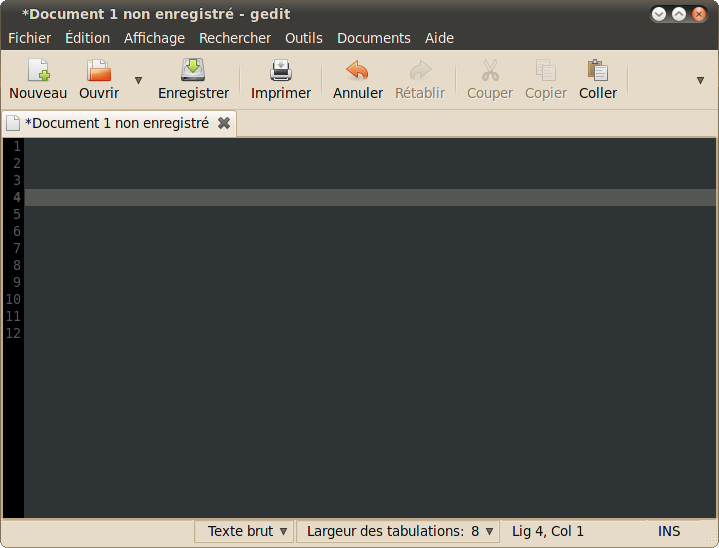Undo the last action with Annuler

click(x=357, y=71)
